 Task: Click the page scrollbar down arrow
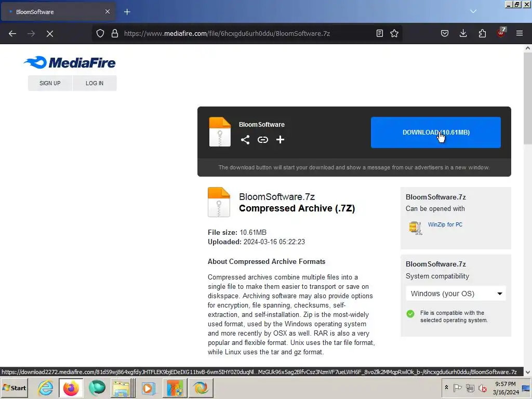coord(528,372)
